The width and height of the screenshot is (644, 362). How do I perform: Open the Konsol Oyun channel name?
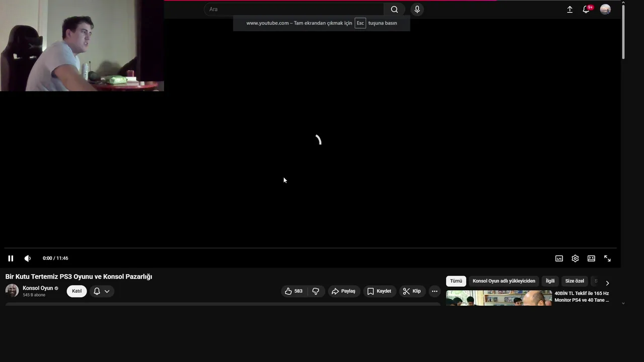pyautogui.click(x=38, y=288)
